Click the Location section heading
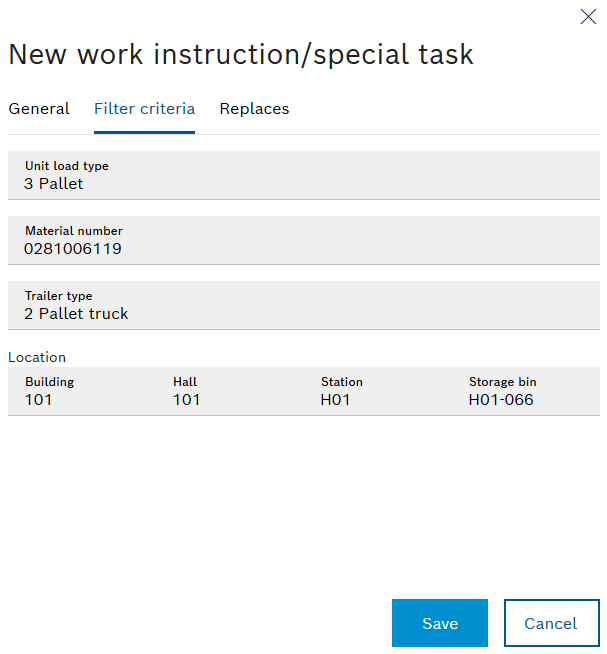Screen dimensions: 607x654 (x=37, y=357)
